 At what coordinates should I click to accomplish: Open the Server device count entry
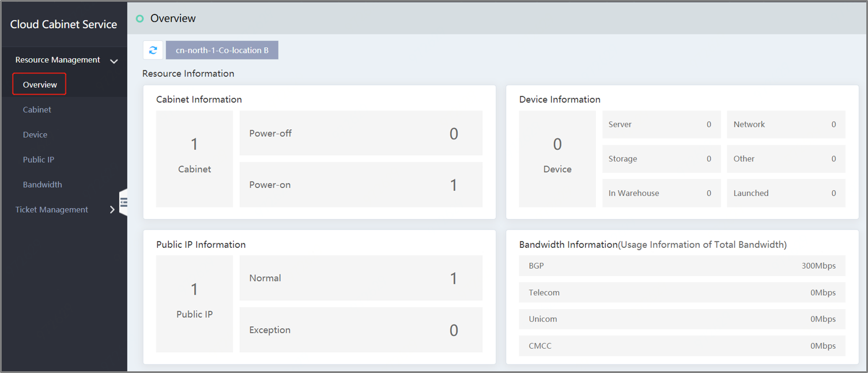click(661, 125)
